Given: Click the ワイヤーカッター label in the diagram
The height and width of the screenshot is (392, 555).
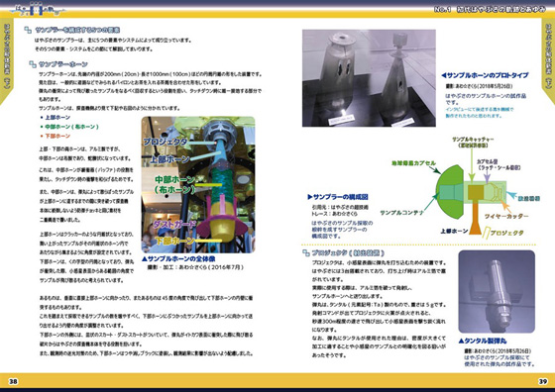Looking at the screenshot, I should (x=506, y=216).
